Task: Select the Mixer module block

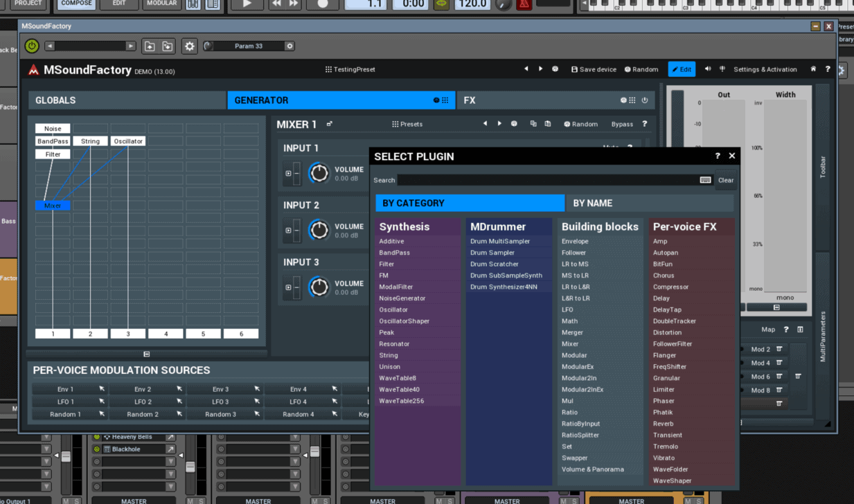Action: pyautogui.click(x=53, y=206)
